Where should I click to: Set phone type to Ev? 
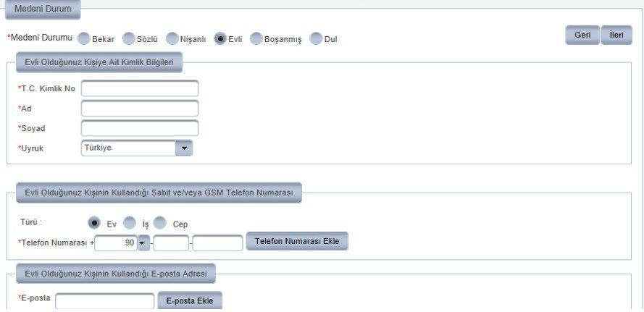tap(94, 223)
